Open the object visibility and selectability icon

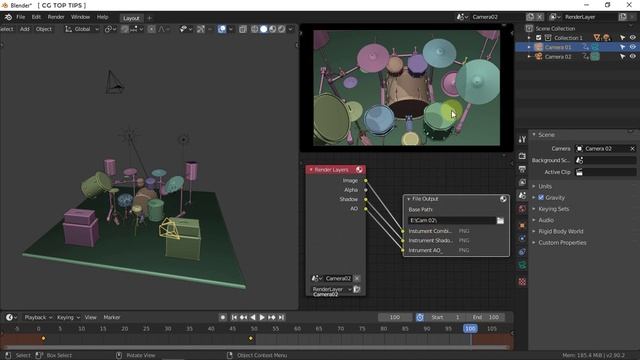[x=185, y=29]
